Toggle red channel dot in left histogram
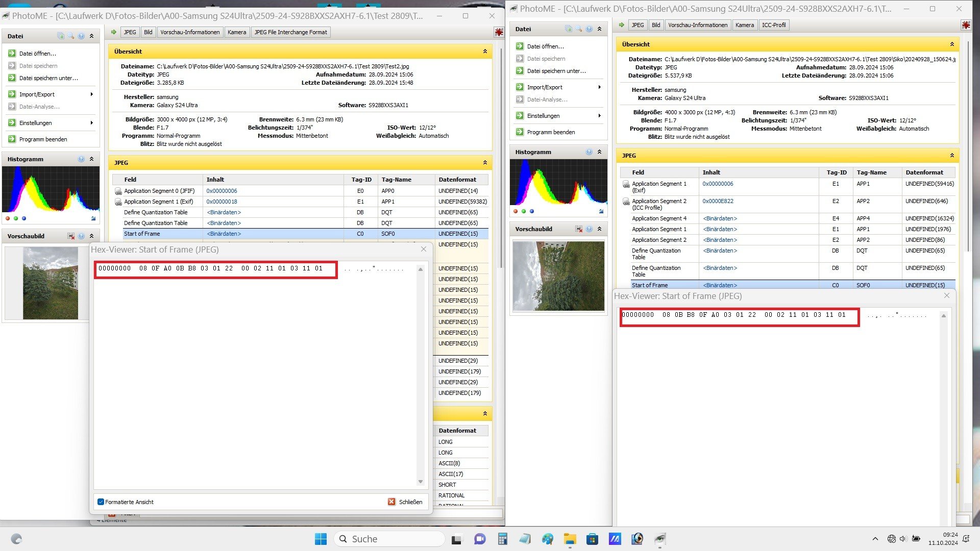 [x=8, y=218]
